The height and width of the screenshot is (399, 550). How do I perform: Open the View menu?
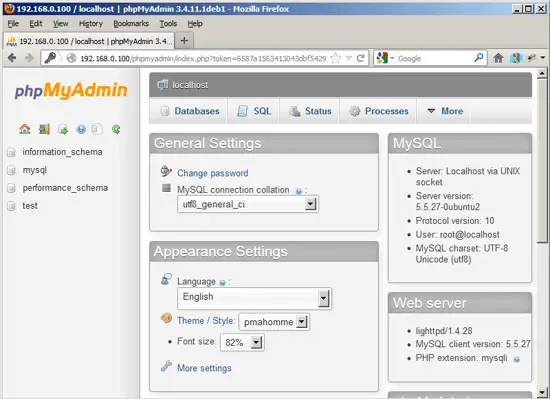point(60,24)
